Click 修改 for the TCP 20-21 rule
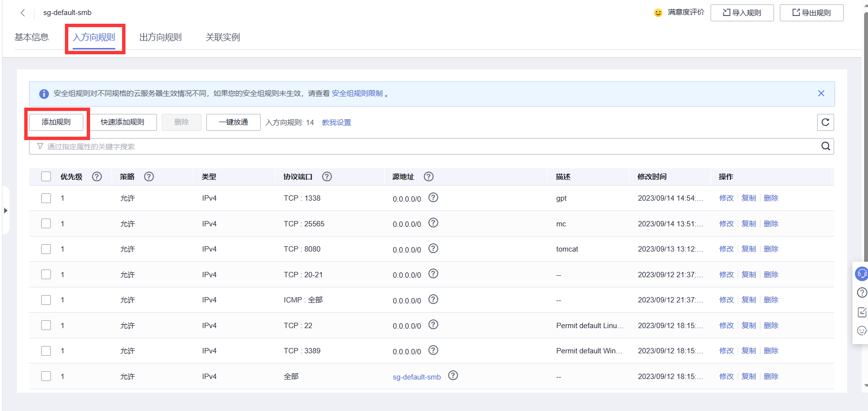The image size is (868, 411). pos(727,274)
